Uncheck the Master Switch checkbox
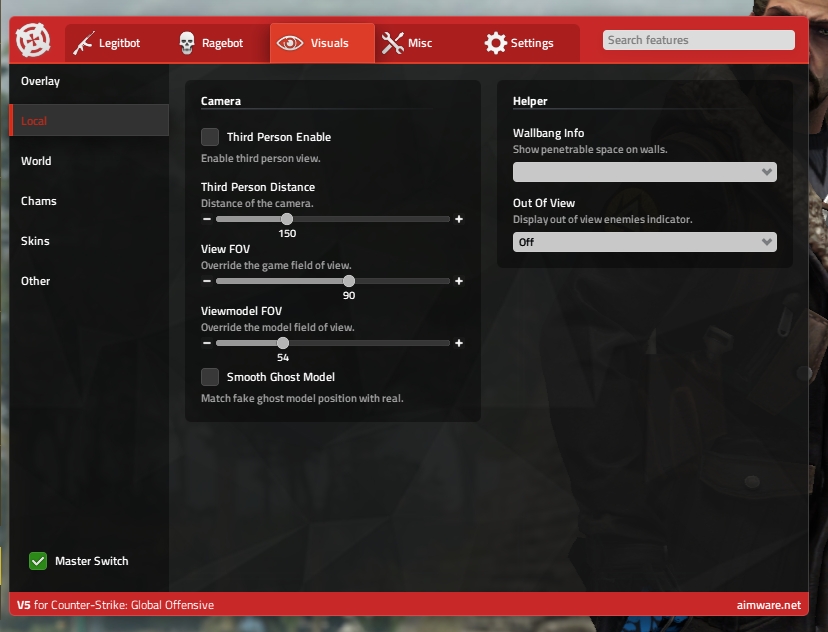This screenshot has height=632, width=828. pos(38,561)
